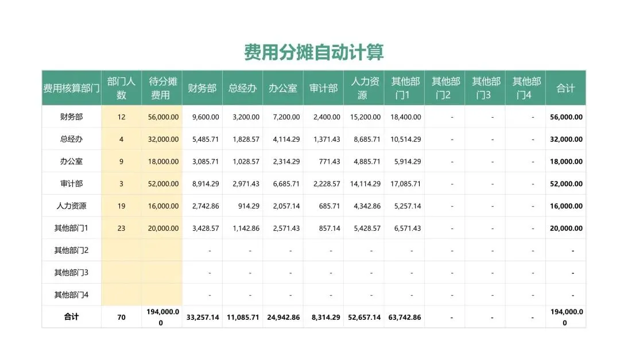Click headcount cell 19 for 人力资源
The image size is (620, 364).
tap(121, 206)
